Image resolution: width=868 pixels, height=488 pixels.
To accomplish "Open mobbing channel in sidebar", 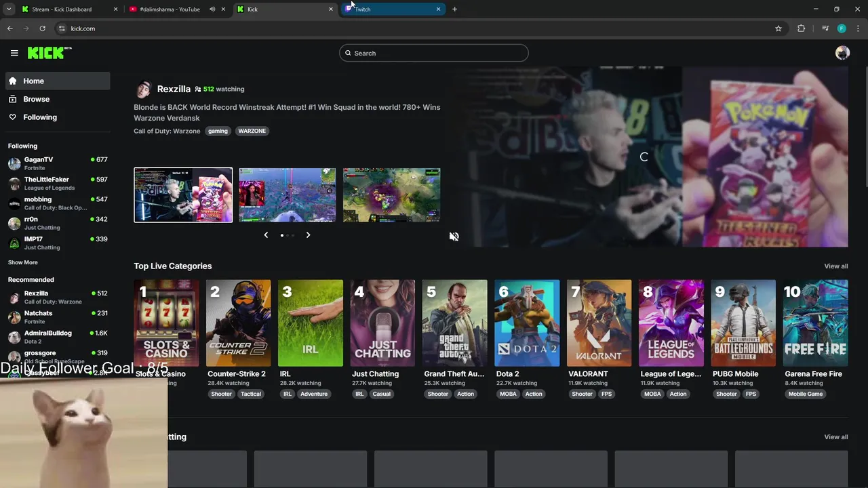I will click(x=58, y=203).
